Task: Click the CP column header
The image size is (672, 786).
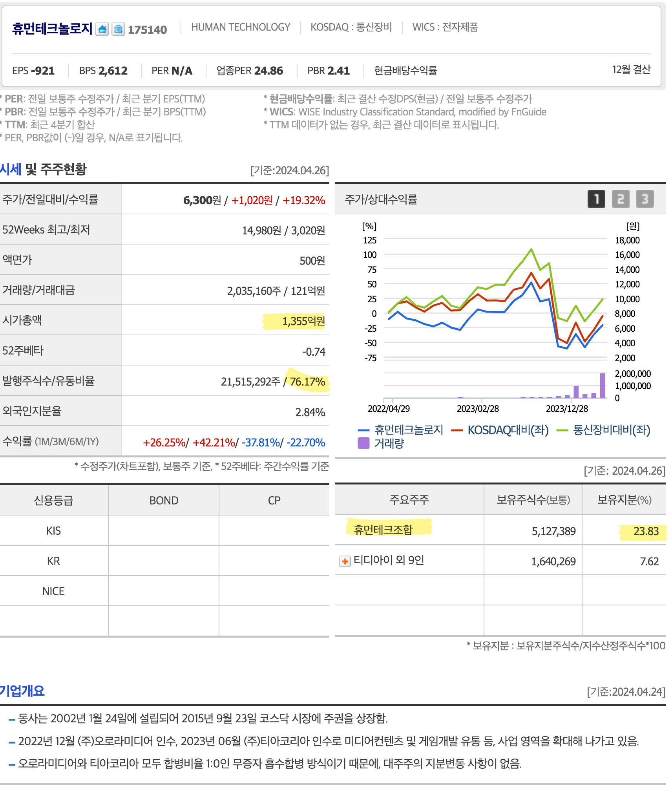Action: tap(274, 500)
